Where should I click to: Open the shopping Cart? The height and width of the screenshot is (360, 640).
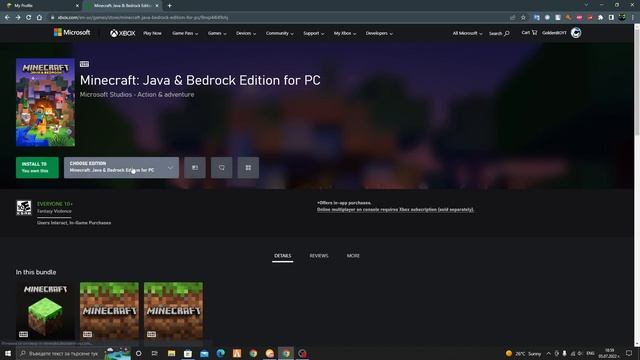click(529, 32)
